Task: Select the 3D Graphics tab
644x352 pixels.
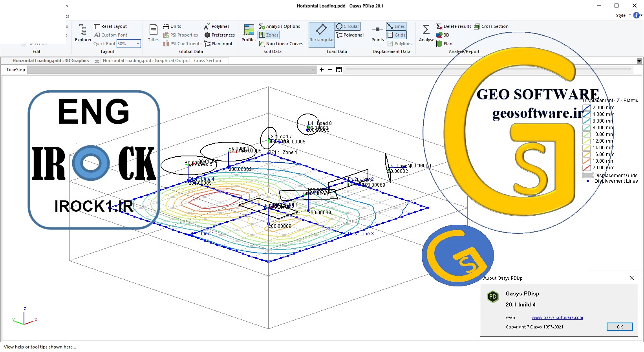Action: (x=51, y=60)
